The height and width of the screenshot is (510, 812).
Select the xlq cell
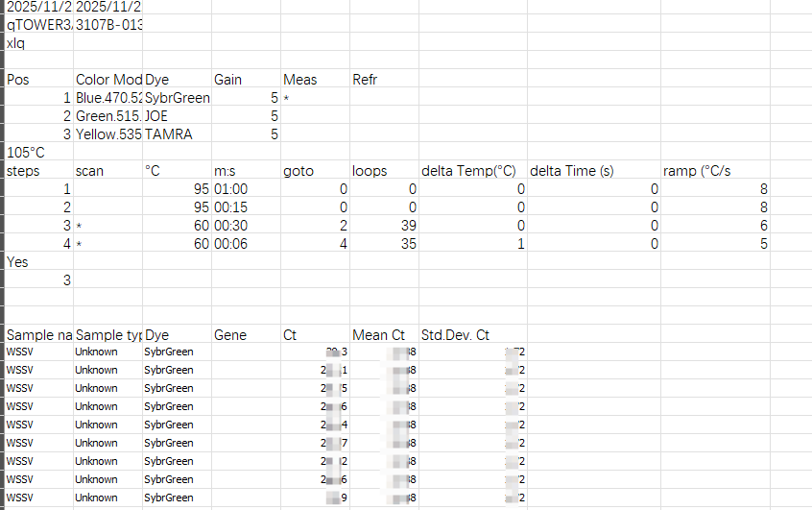pyautogui.click(x=38, y=43)
